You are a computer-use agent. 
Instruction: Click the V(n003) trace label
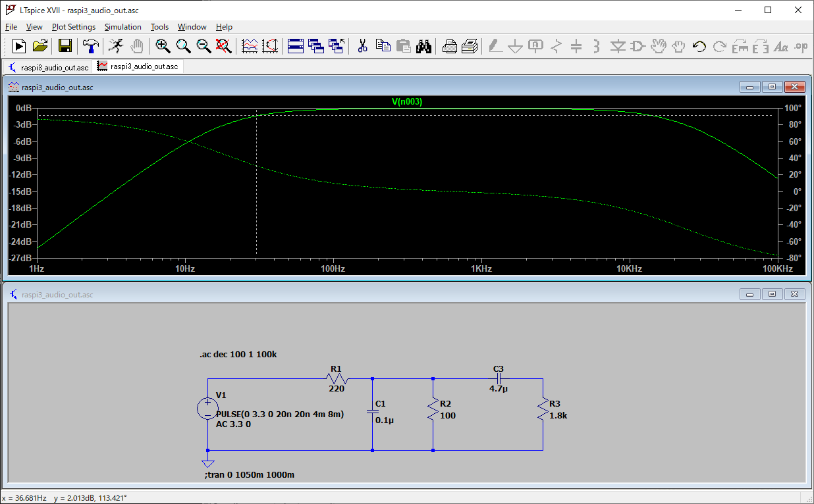[x=407, y=101]
